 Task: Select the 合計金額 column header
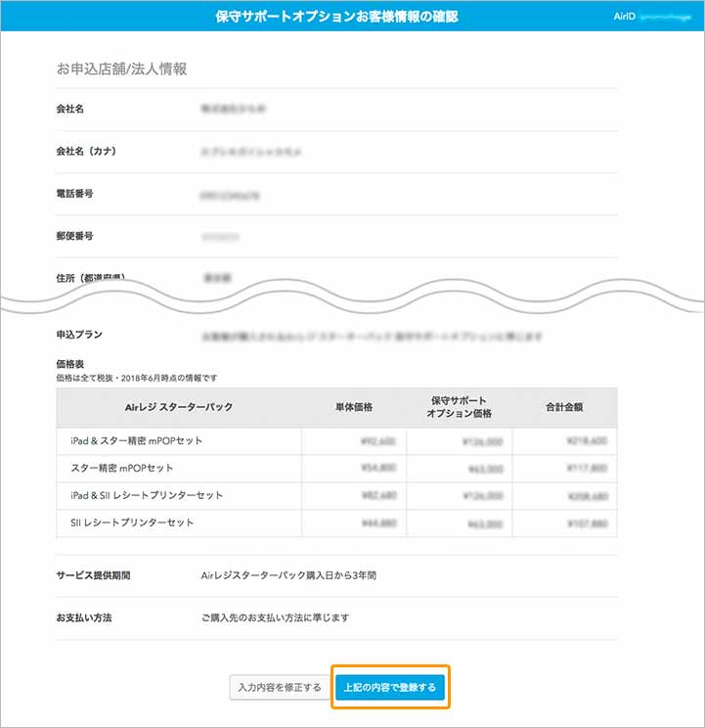(564, 406)
